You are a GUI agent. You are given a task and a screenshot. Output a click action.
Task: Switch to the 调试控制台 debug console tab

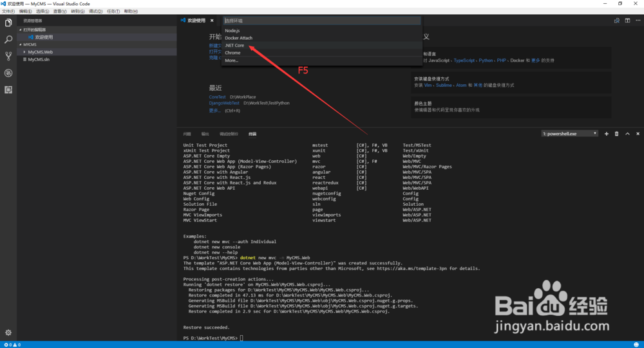229,134
